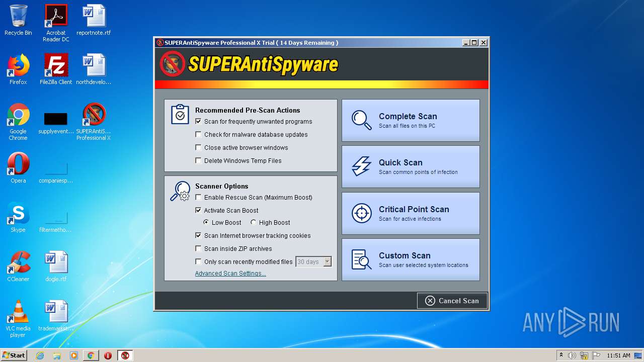
Task: Uncheck Scan for frequently unwanted programs
Action: tap(198, 121)
